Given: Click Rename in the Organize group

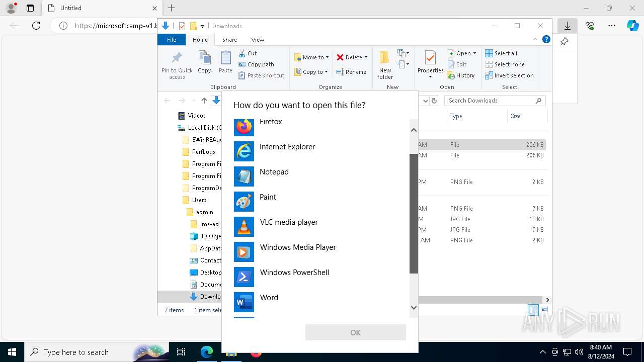Looking at the screenshot, I should 351,72.
